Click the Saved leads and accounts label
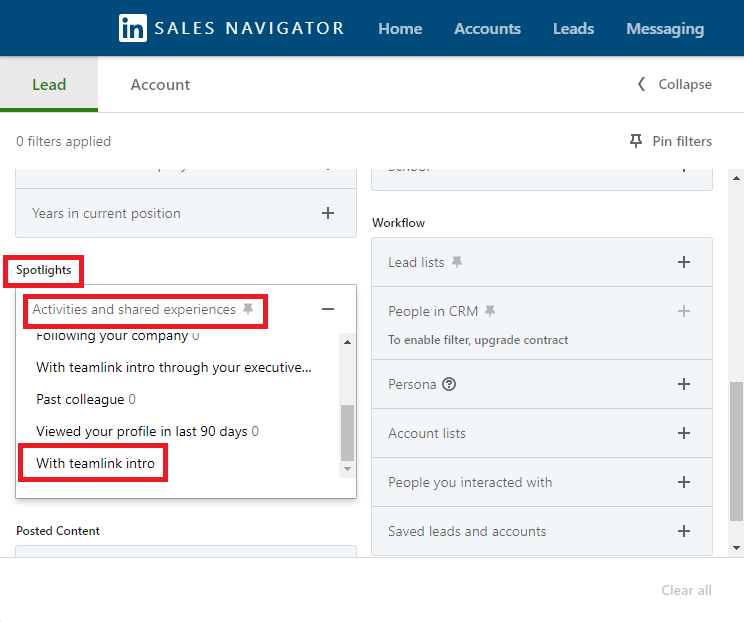The width and height of the screenshot is (744, 622). [x=467, y=531]
